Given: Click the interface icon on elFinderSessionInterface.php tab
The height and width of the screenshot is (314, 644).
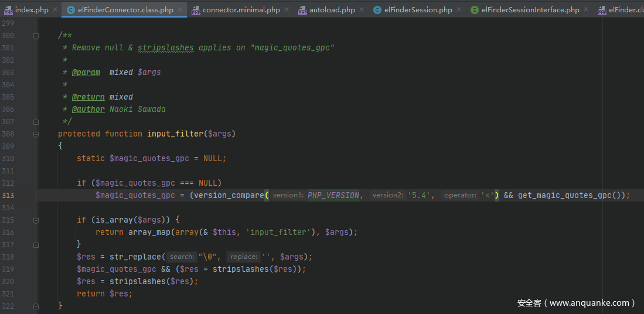Looking at the screenshot, I should (x=475, y=10).
